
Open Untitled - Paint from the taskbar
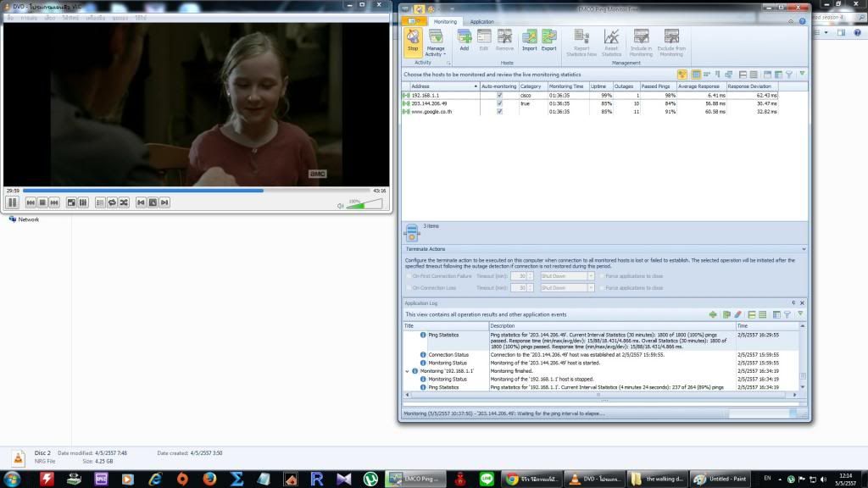click(x=721, y=480)
